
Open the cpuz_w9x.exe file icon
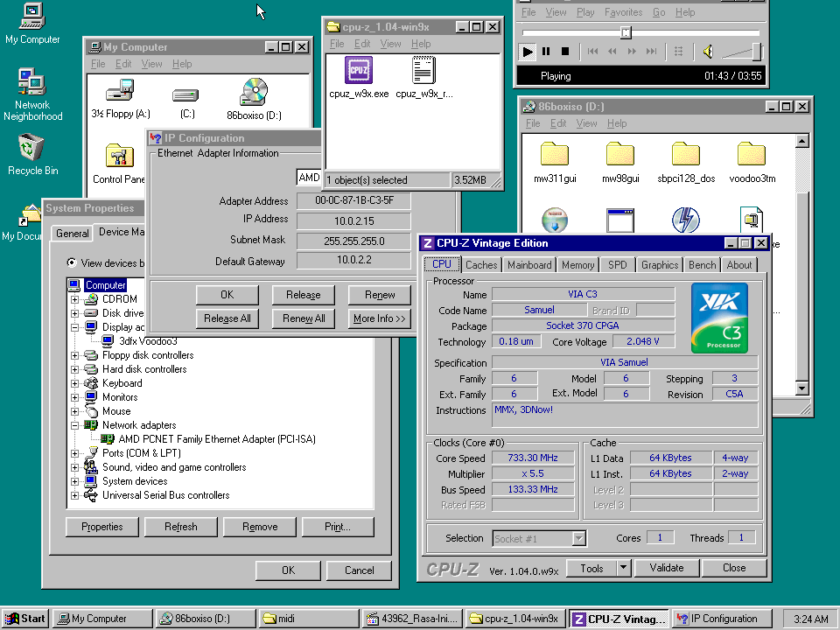(359, 71)
